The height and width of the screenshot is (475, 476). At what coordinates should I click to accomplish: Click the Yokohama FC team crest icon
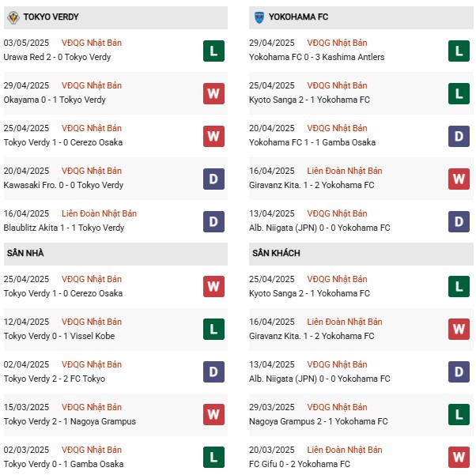click(259, 17)
